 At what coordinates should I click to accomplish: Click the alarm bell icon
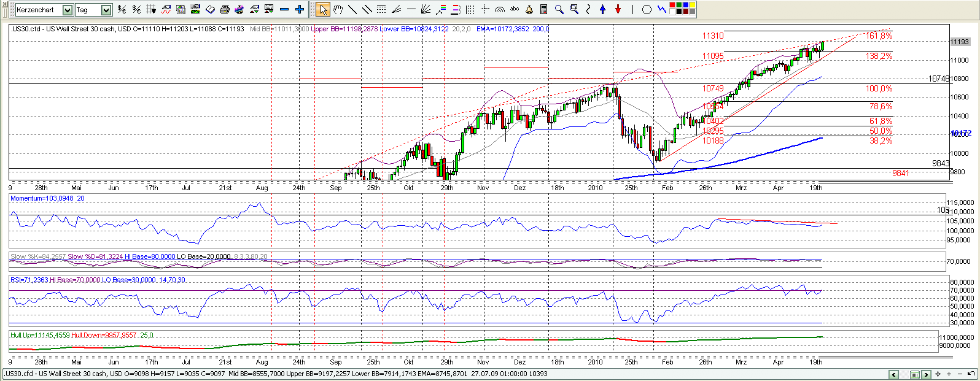tap(529, 9)
